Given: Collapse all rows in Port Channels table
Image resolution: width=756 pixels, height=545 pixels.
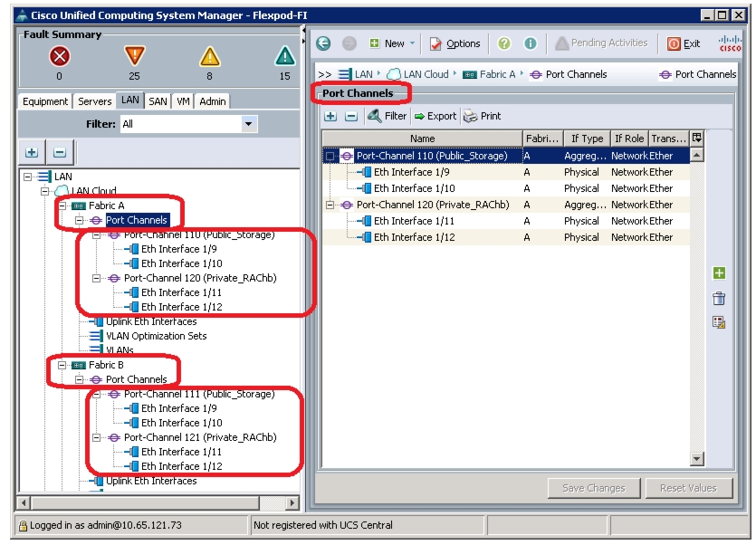Looking at the screenshot, I should pos(351,116).
